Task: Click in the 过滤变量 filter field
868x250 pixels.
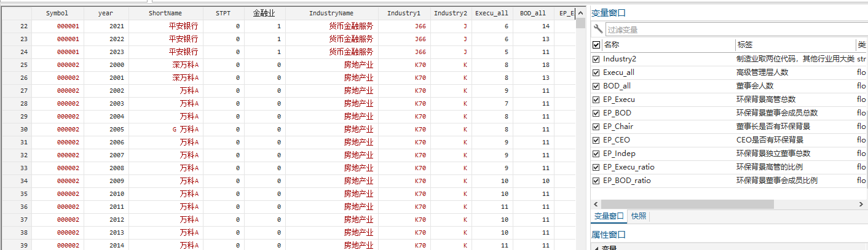Action: tap(732, 29)
